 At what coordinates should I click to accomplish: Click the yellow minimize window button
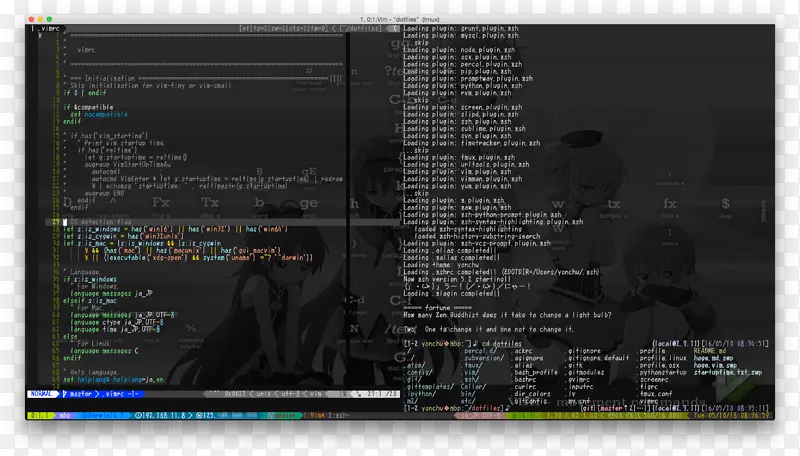(x=40, y=19)
